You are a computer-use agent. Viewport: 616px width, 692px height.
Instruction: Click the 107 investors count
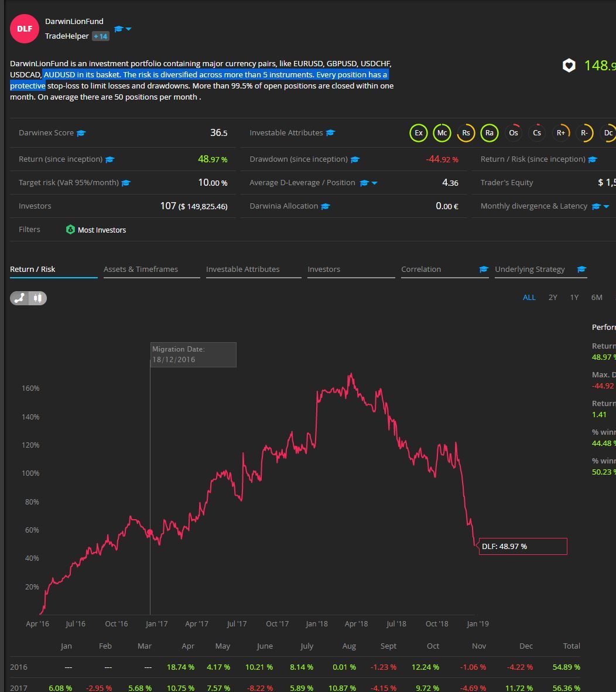click(x=168, y=206)
